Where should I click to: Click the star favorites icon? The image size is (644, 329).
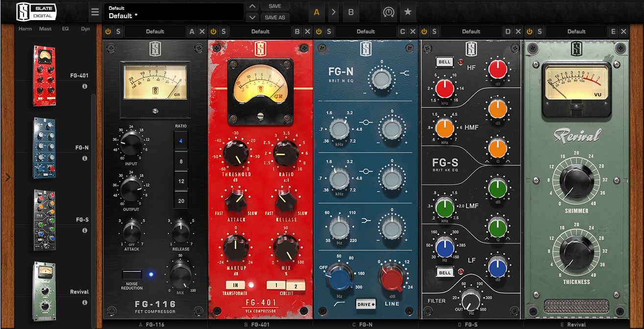pos(408,12)
